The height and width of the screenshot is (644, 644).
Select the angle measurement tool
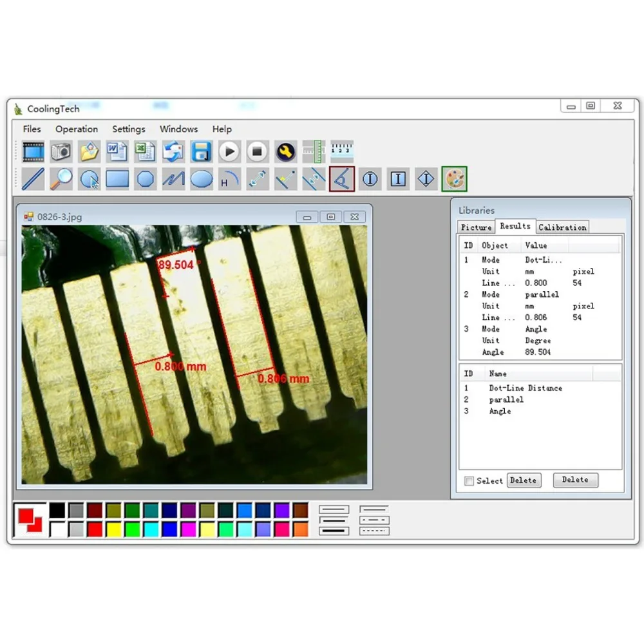[342, 179]
